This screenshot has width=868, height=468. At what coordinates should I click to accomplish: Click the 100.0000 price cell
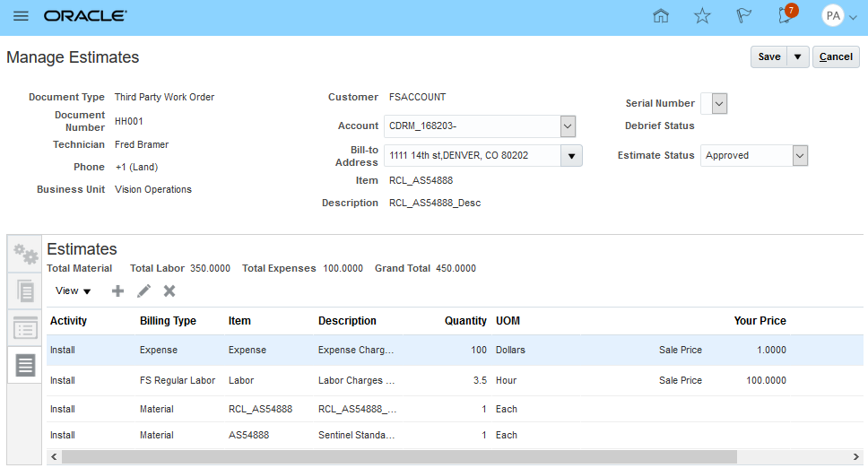(x=766, y=381)
